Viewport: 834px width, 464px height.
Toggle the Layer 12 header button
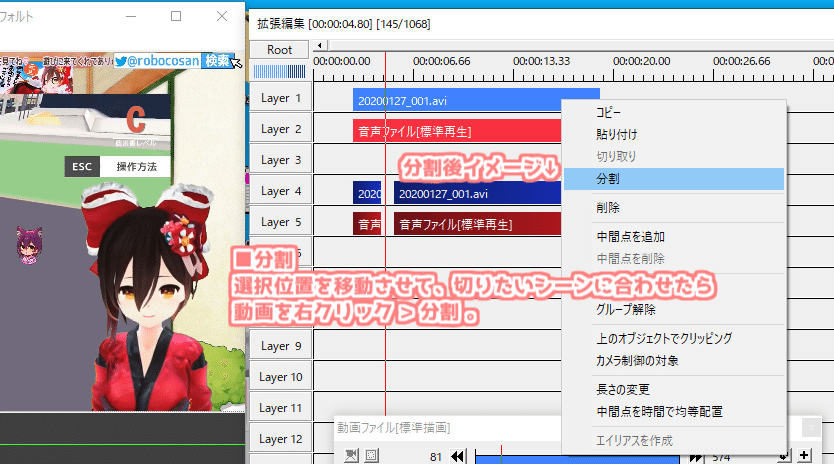coord(281,438)
